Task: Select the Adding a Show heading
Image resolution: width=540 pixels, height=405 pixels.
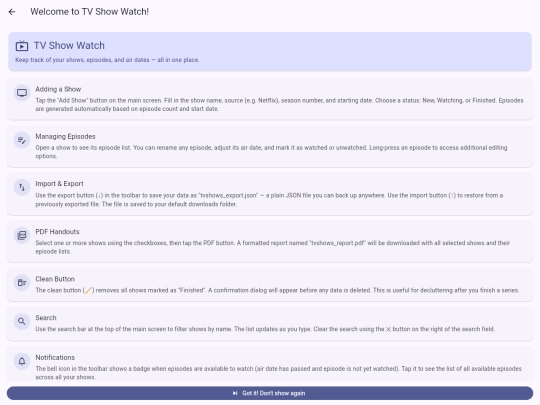Action: coord(58,89)
